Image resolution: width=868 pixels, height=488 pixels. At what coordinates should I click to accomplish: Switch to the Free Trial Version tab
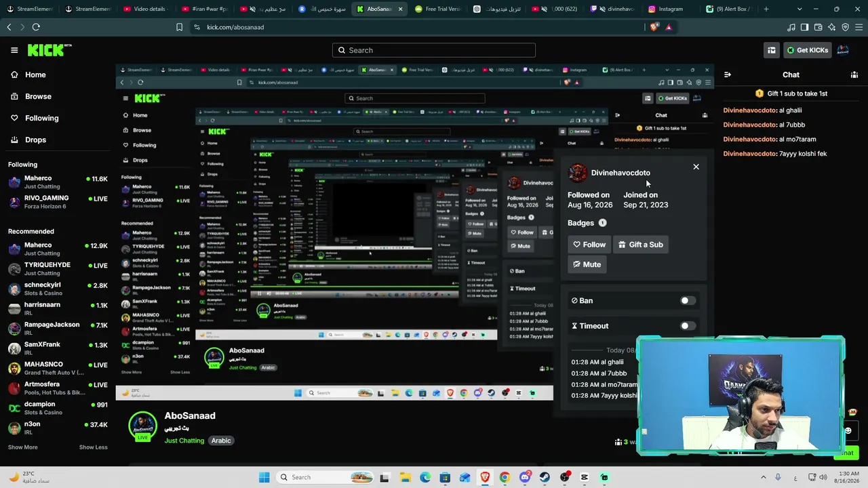coord(437,9)
